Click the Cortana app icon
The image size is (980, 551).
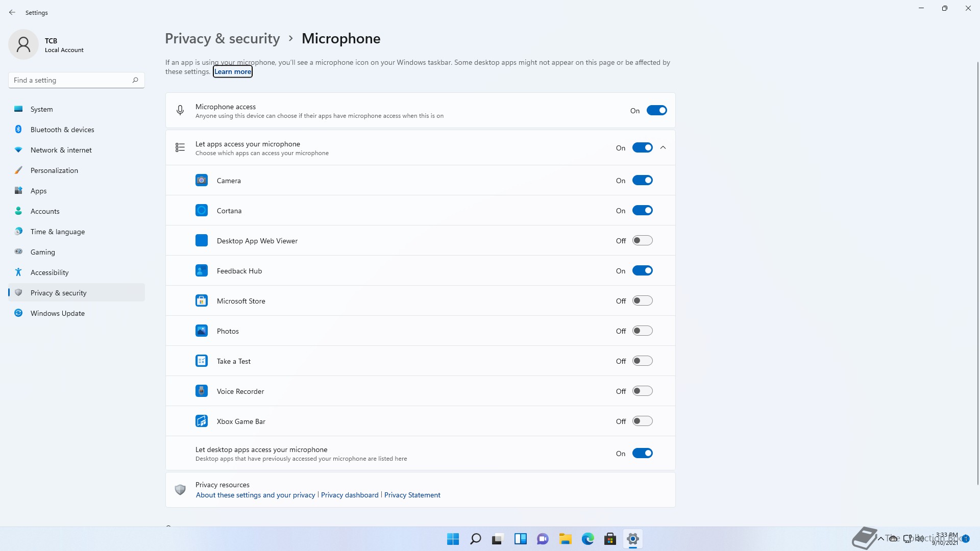click(x=202, y=210)
